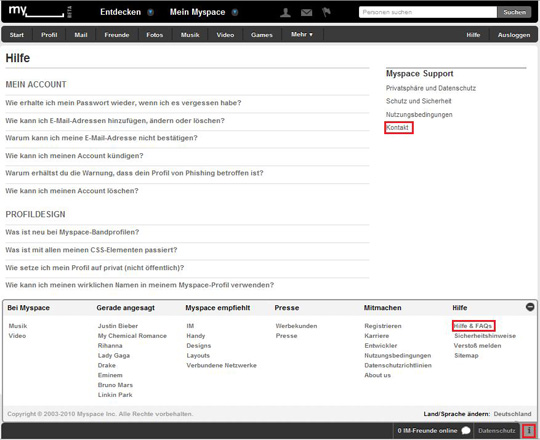Click Handy under Myspace empfiehlt
This screenshot has width=540, height=440.
196,336
